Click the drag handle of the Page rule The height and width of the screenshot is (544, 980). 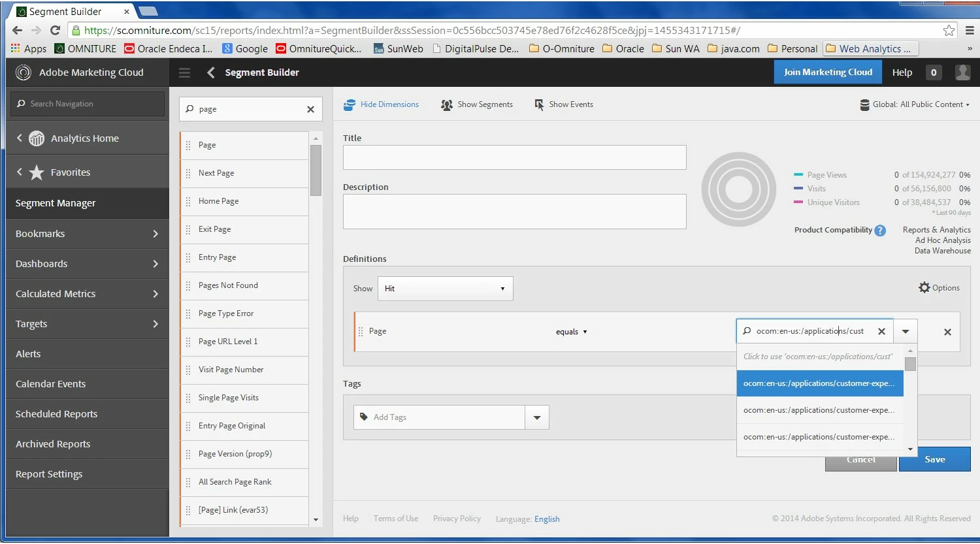pos(361,332)
